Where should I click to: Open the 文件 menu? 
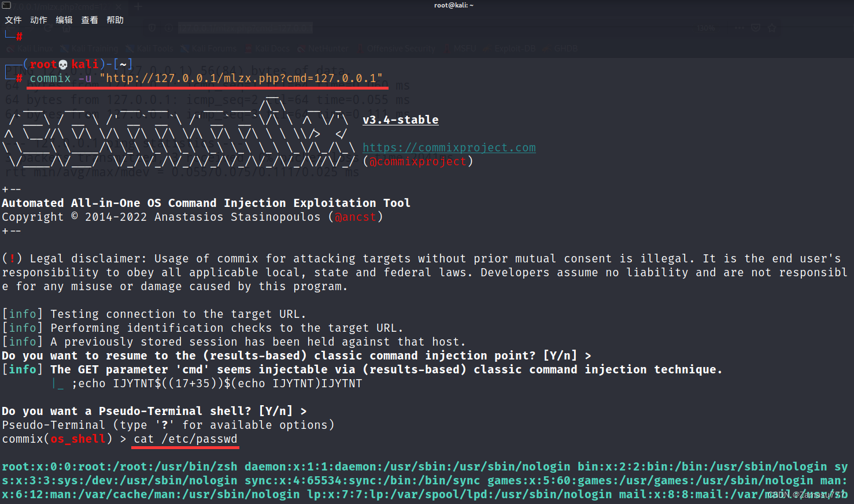coord(13,20)
